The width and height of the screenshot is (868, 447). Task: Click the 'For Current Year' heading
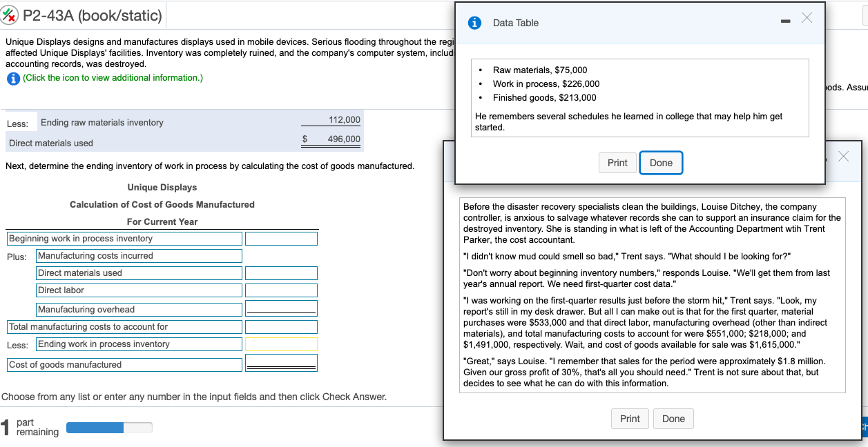click(x=162, y=222)
